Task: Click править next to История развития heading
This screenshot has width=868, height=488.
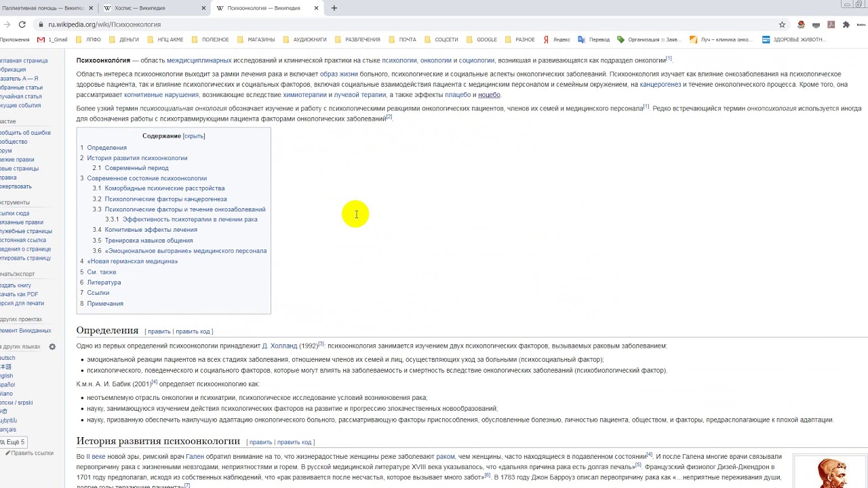Action: (x=260, y=442)
